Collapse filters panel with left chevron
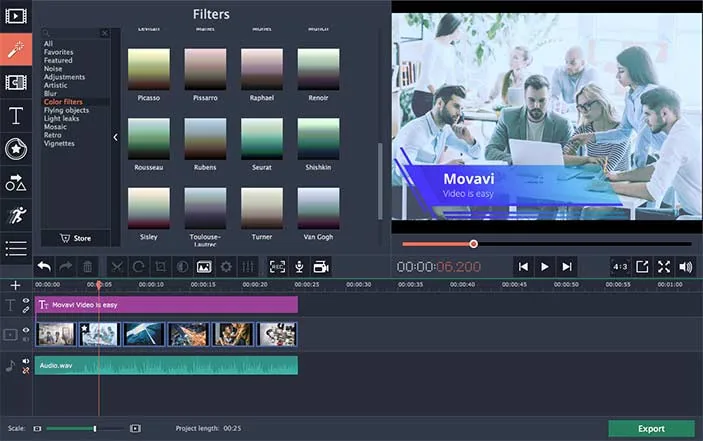The width and height of the screenshot is (703, 441). [115, 137]
